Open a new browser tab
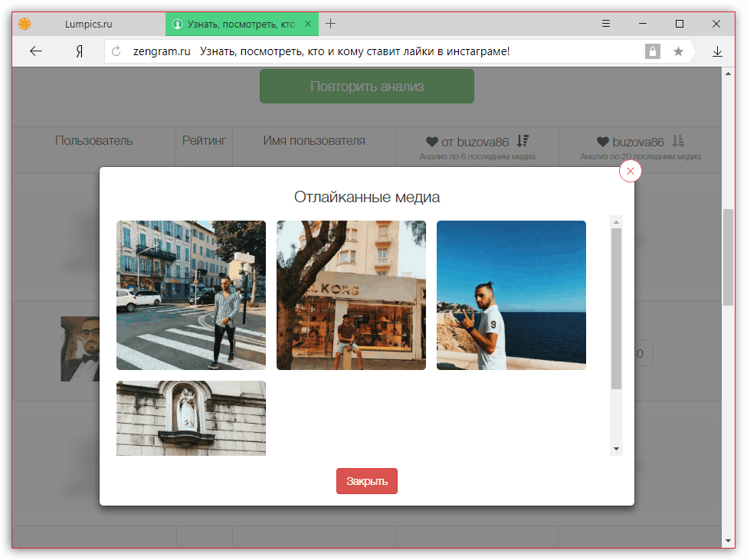Image resolution: width=747 pixels, height=560 pixels. [x=331, y=23]
